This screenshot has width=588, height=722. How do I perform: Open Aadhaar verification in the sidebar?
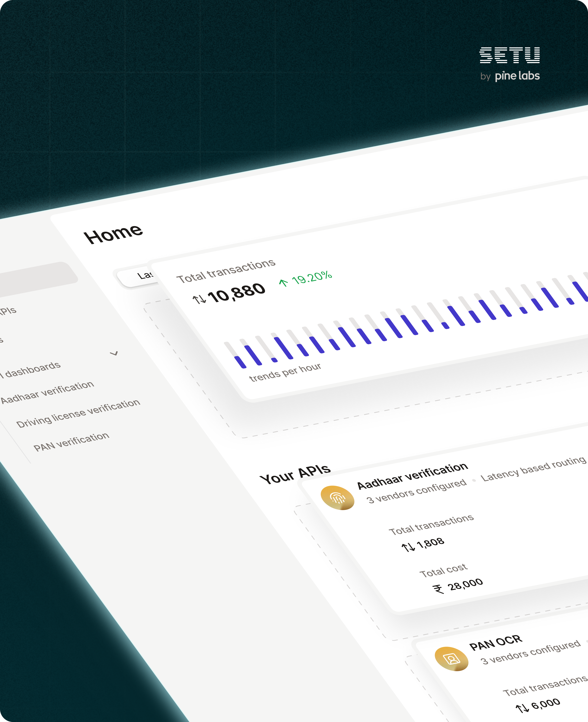pyautogui.click(x=47, y=392)
